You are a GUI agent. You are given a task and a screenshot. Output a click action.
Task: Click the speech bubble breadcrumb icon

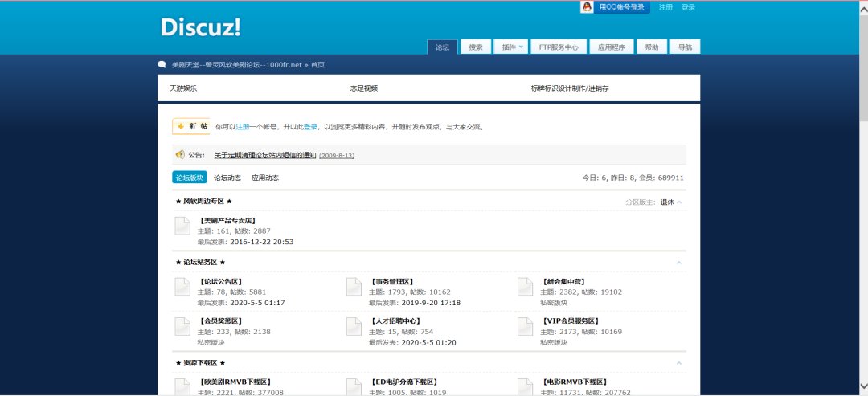(162, 65)
